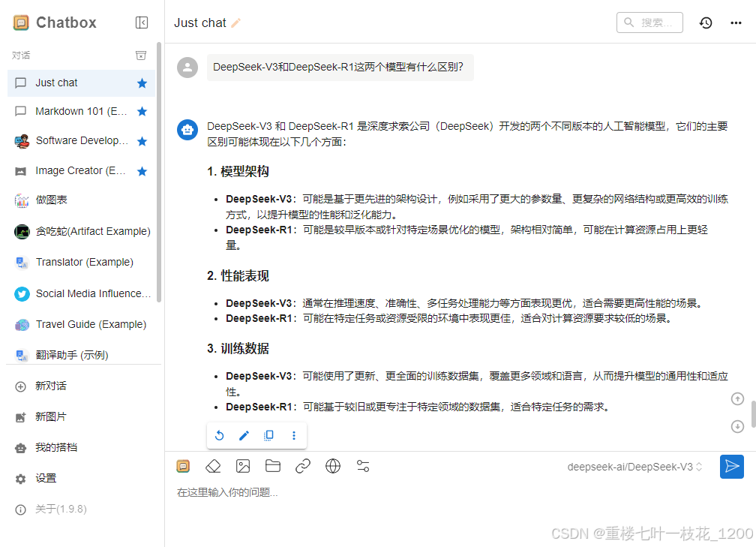Viewport: 756px width, 547px height.
Task: Click the user avatar icon
Action: tap(187, 68)
